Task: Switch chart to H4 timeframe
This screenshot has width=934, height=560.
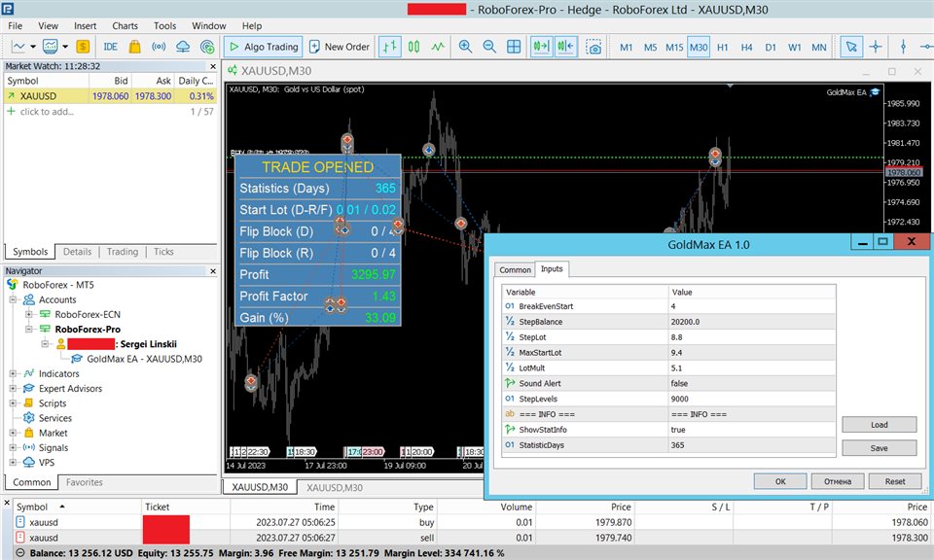Action: pos(746,47)
